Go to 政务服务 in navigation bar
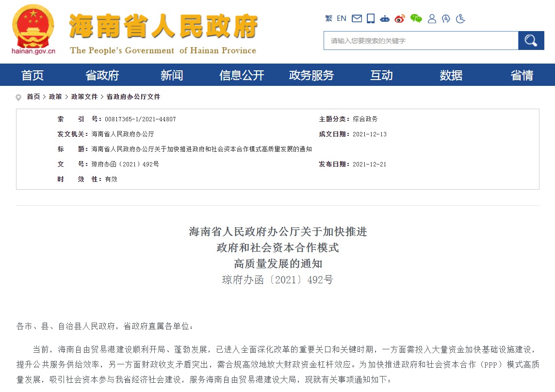555x392 pixels. (311, 75)
